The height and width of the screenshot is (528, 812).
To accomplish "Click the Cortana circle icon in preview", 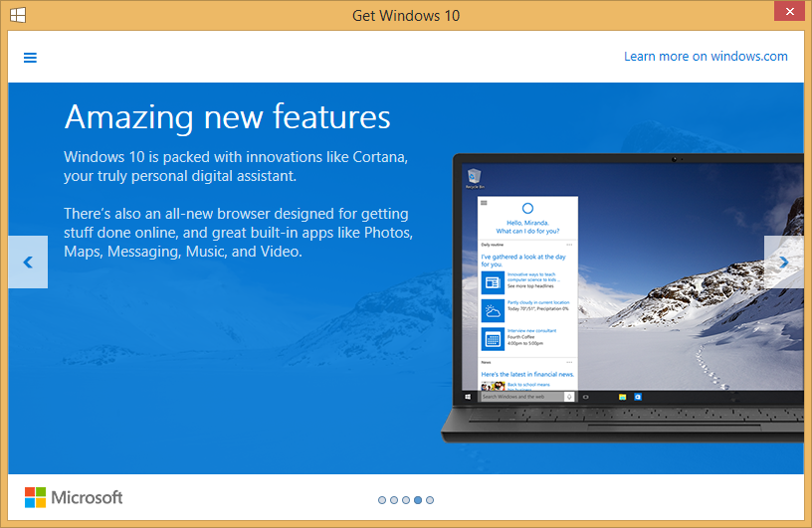I will (x=527, y=208).
